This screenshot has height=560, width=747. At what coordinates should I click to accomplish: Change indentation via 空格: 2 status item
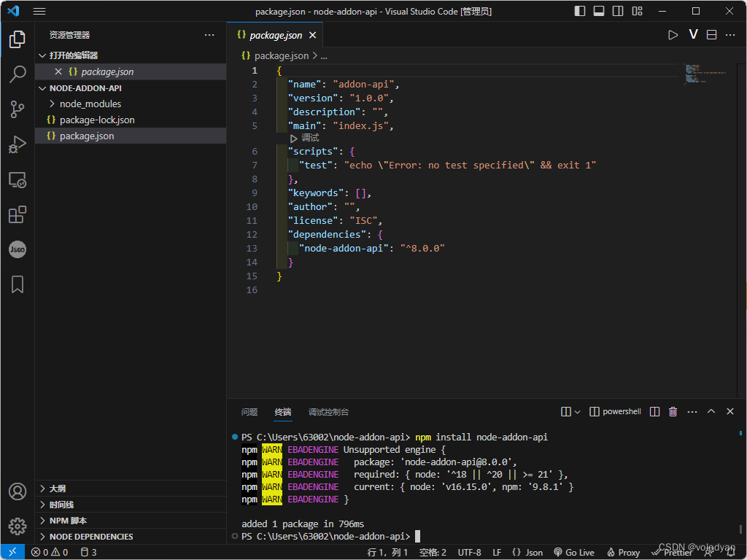point(433,553)
